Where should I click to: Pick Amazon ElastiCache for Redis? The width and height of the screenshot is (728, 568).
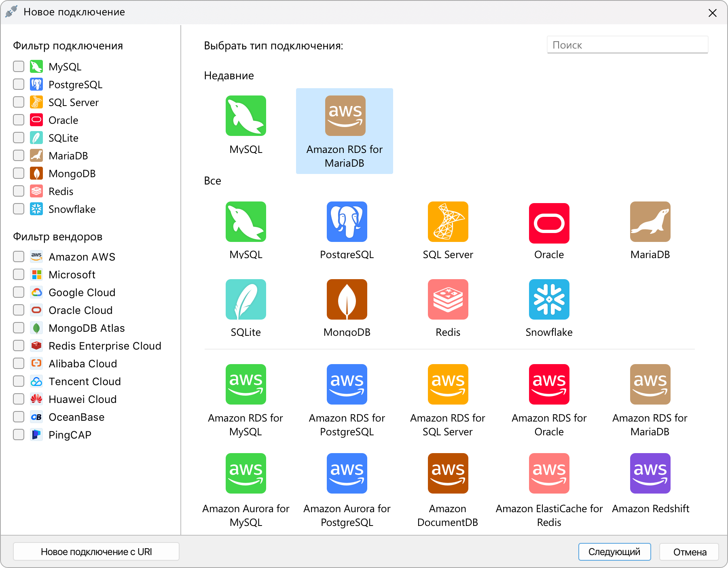pyautogui.click(x=549, y=473)
